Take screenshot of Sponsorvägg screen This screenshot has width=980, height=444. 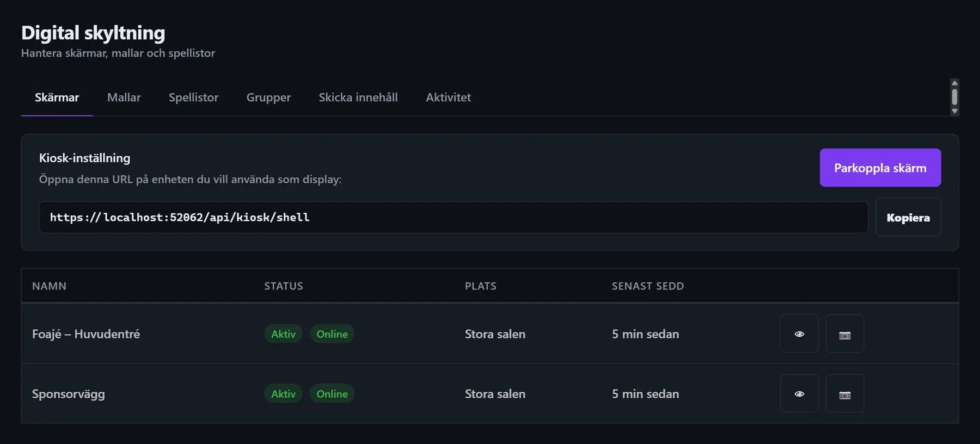tap(845, 393)
